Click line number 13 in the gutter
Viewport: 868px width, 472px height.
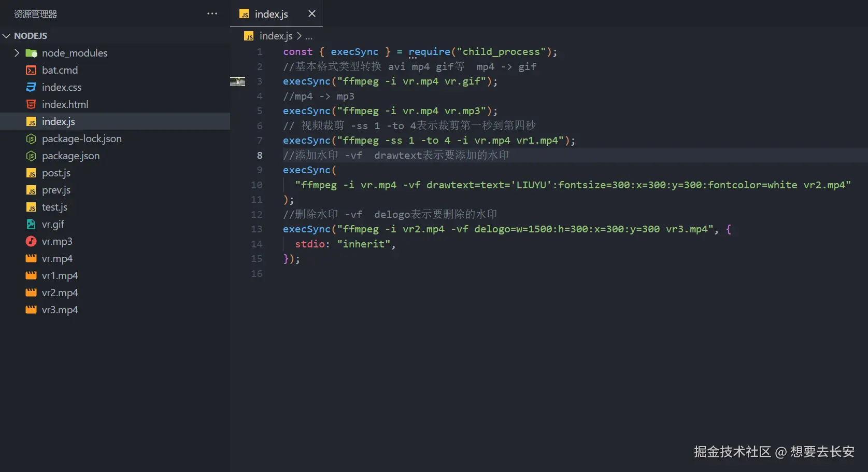click(x=257, y=229)
